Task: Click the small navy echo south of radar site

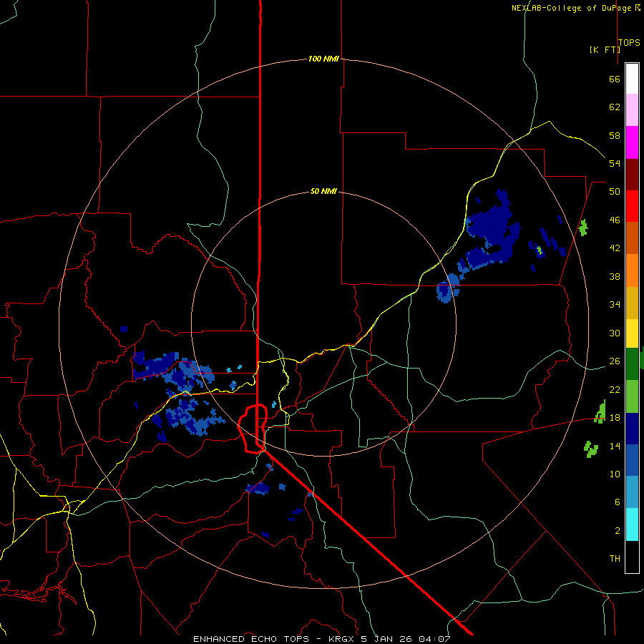Action: point(258,488)
